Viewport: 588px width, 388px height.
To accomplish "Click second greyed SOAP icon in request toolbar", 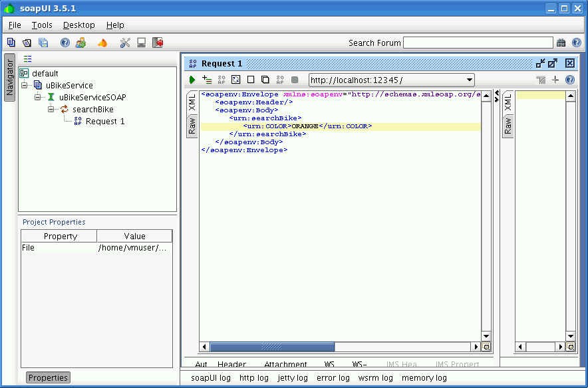I will [280, 80].
